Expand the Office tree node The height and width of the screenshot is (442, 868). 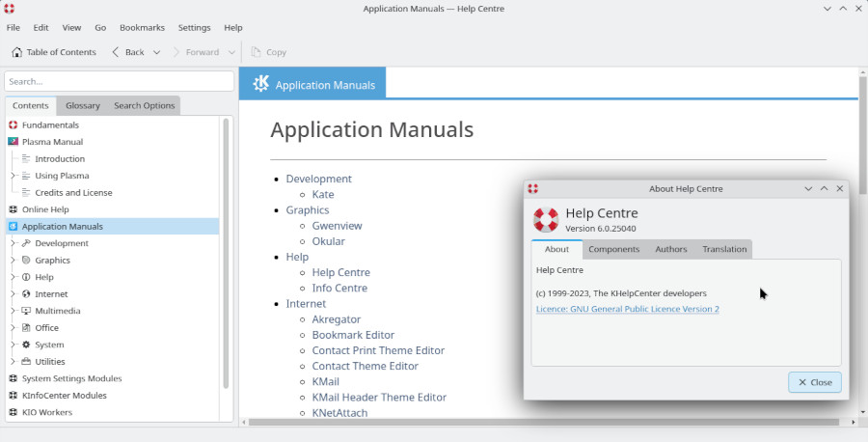13,328
